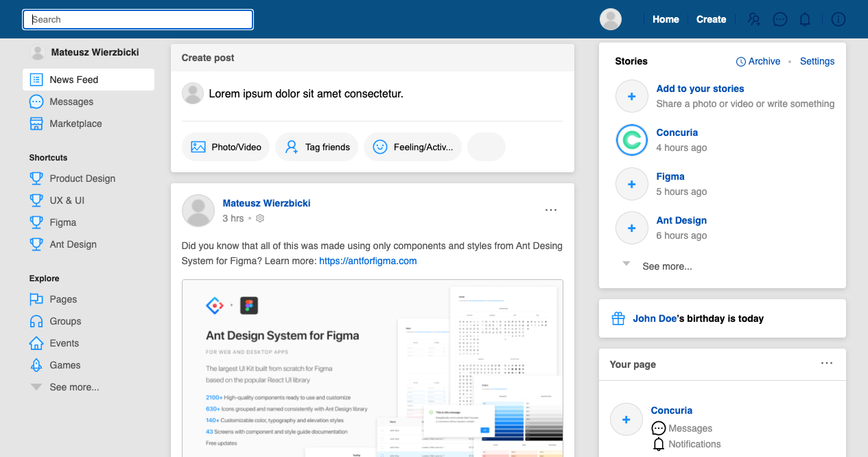
Task: Click the Games rocket icon
Action: (36, 365)
